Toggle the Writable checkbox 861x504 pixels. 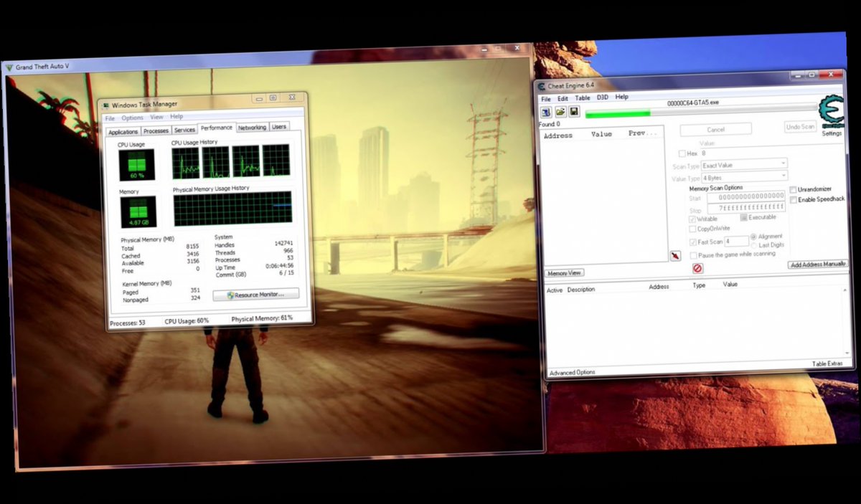click(692, 219)
